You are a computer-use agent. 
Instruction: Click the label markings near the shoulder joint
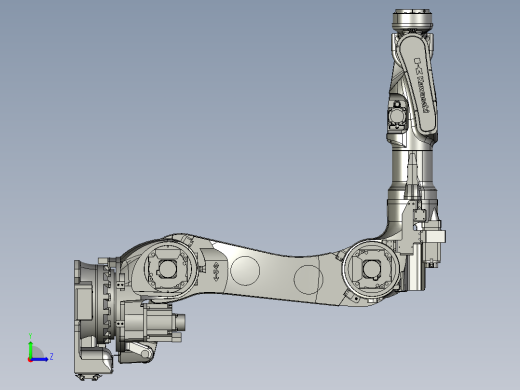click(x=216, y=271)
